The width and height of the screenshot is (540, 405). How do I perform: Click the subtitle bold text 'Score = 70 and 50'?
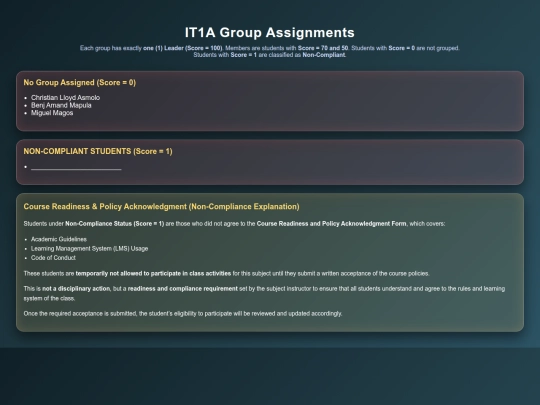pyautogui.click(x=323, y=48)
